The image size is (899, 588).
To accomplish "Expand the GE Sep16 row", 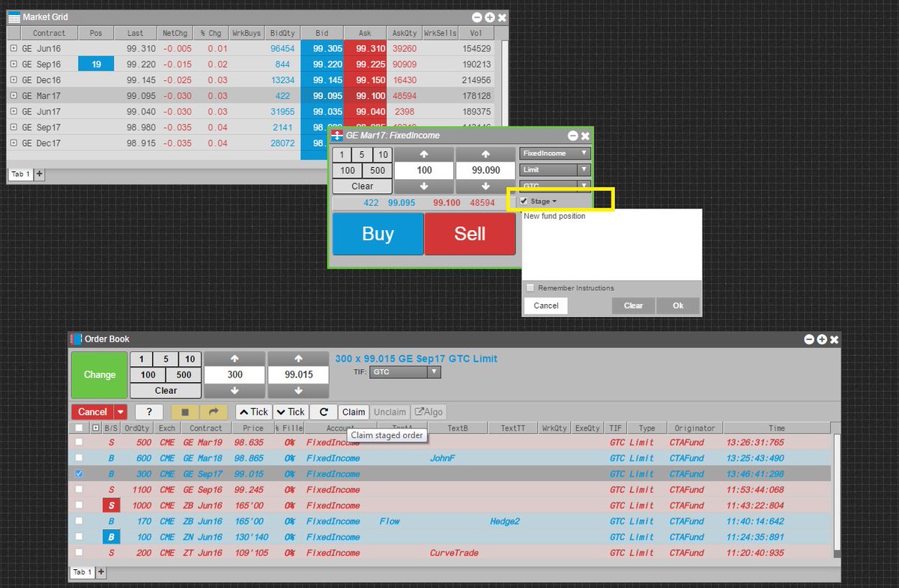I will point(13,64).
